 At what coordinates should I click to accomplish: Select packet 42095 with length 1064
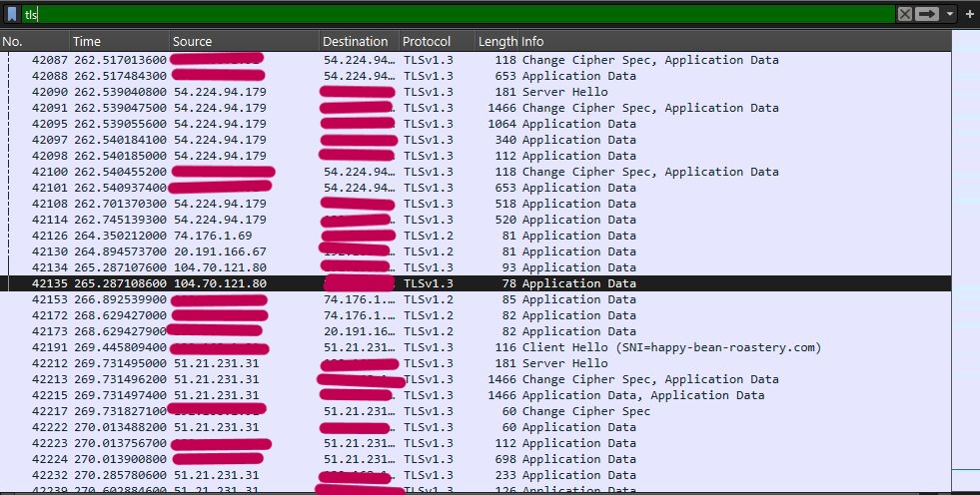tap(476, 124)
